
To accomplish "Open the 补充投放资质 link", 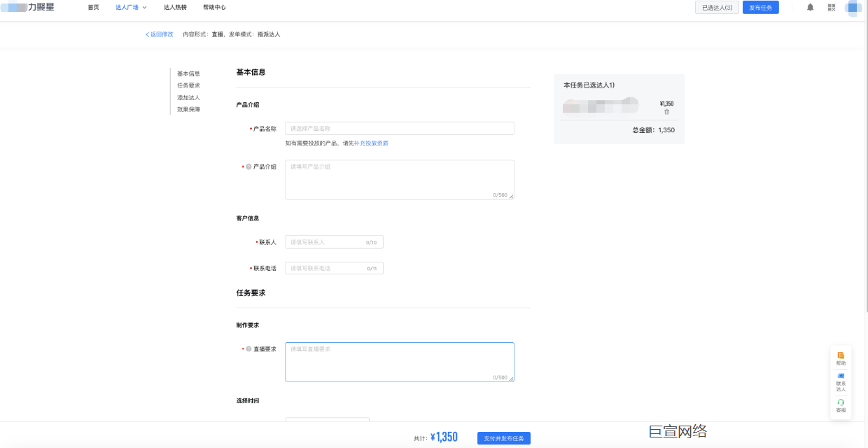I will (x=371, y=142).
